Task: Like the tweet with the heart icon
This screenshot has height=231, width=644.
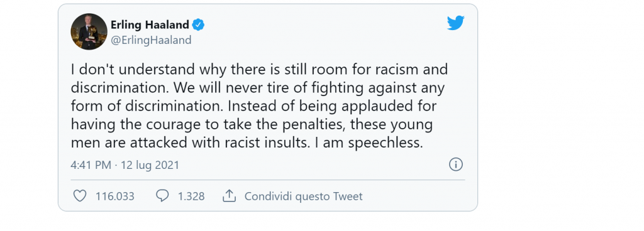Action: tap(80, 196)
